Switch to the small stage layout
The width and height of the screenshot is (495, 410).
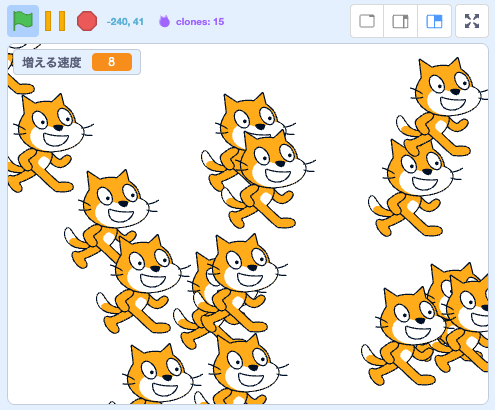[x=400, y=21]
